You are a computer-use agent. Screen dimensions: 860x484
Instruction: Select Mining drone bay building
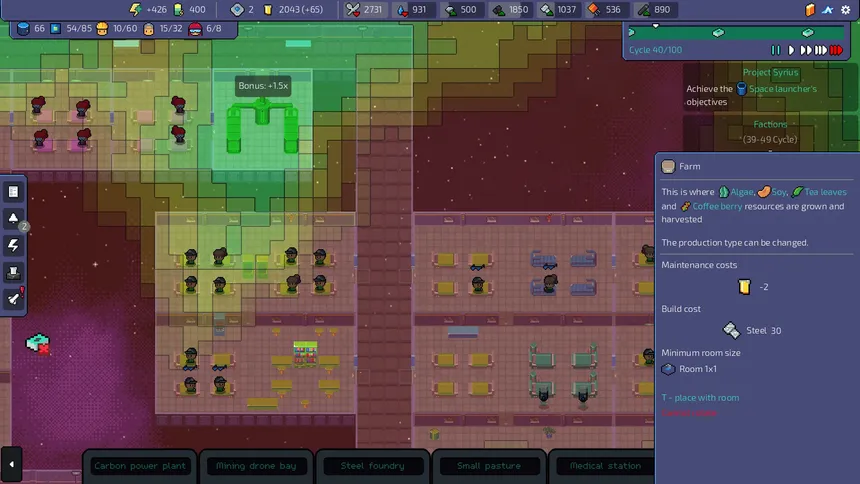[x=256, y=466]
